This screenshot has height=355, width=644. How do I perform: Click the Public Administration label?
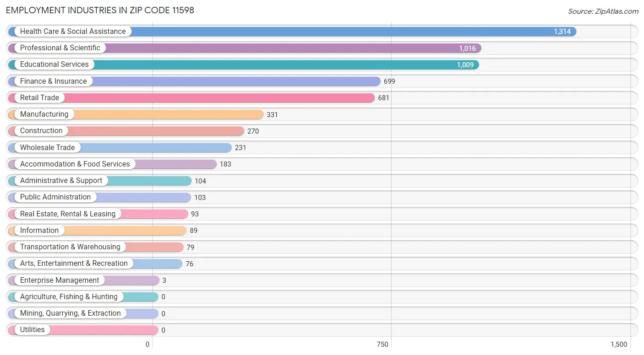click(x=55, y=197)
